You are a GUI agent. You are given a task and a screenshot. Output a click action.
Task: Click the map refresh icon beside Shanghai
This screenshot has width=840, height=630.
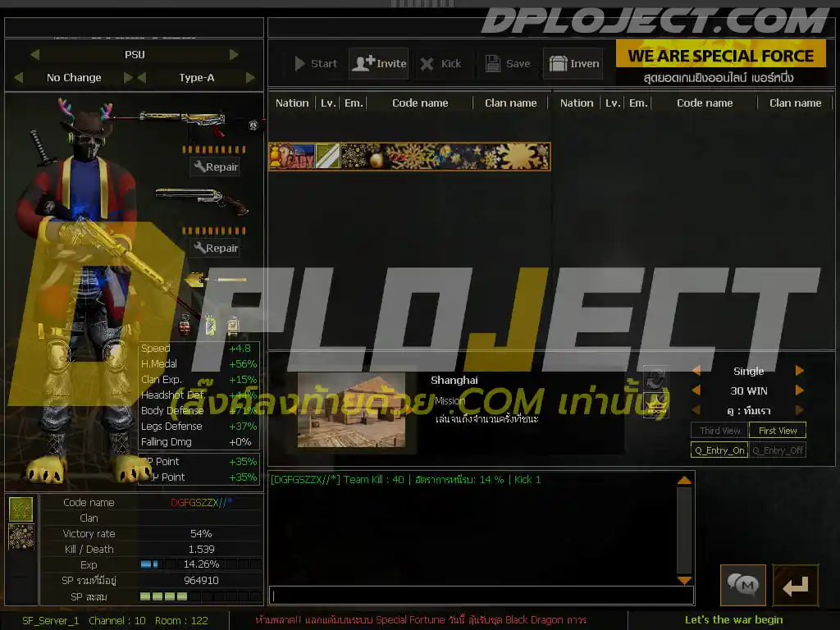(x=655, y=377)
